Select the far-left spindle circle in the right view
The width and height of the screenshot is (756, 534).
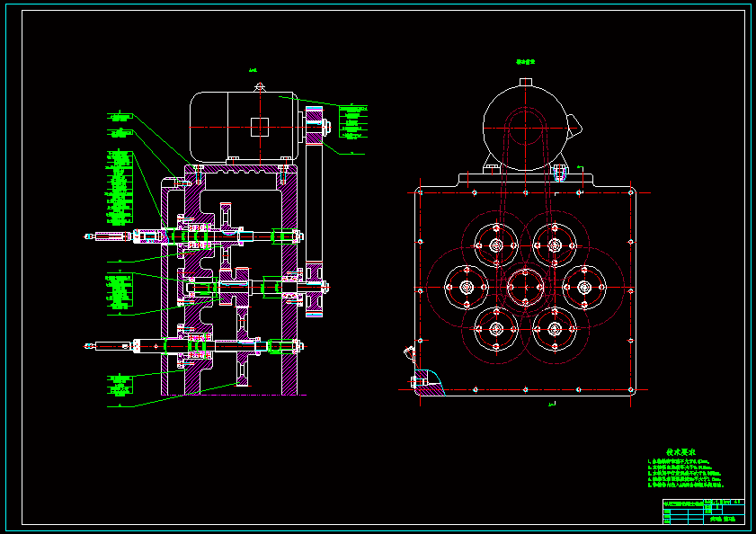467,288
